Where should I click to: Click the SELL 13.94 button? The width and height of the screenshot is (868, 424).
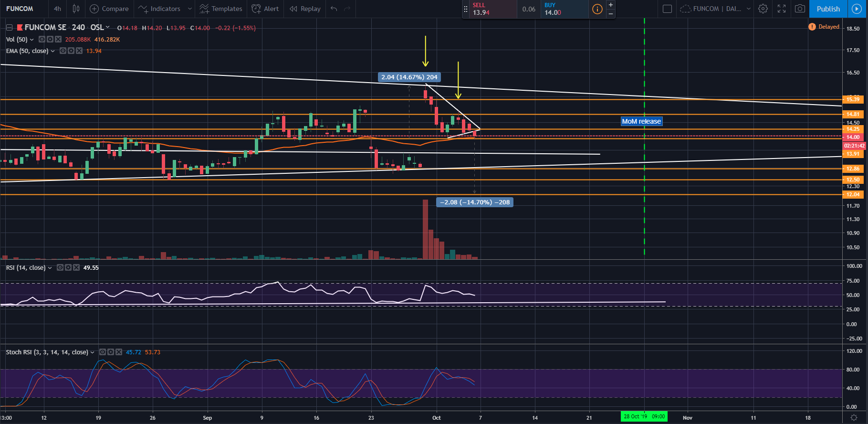tap(493, 9)
